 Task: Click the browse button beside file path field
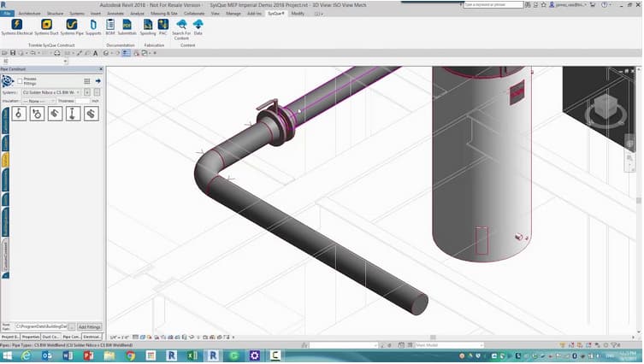click(x=72, y=327)
